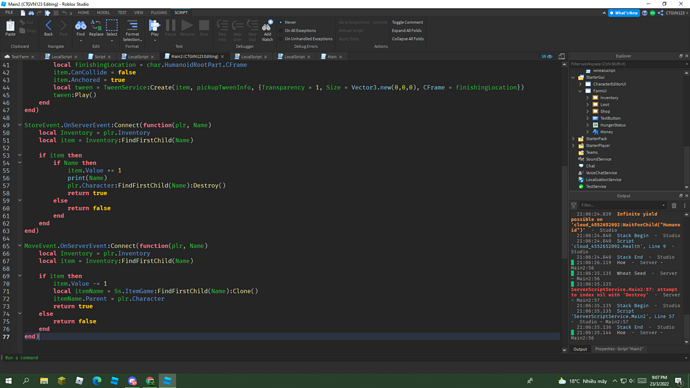Switch to VIEW ribbon tab

point(139,13)
